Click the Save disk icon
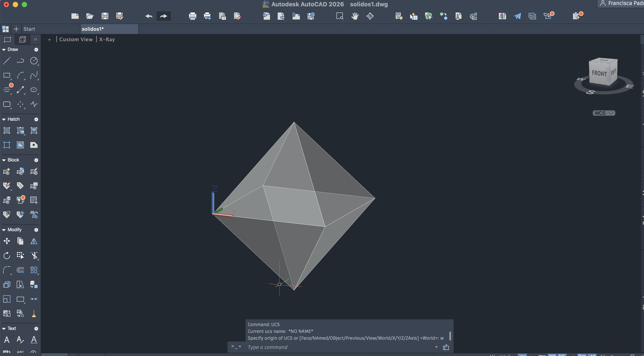644x356 pixels. tap(105, 16)
